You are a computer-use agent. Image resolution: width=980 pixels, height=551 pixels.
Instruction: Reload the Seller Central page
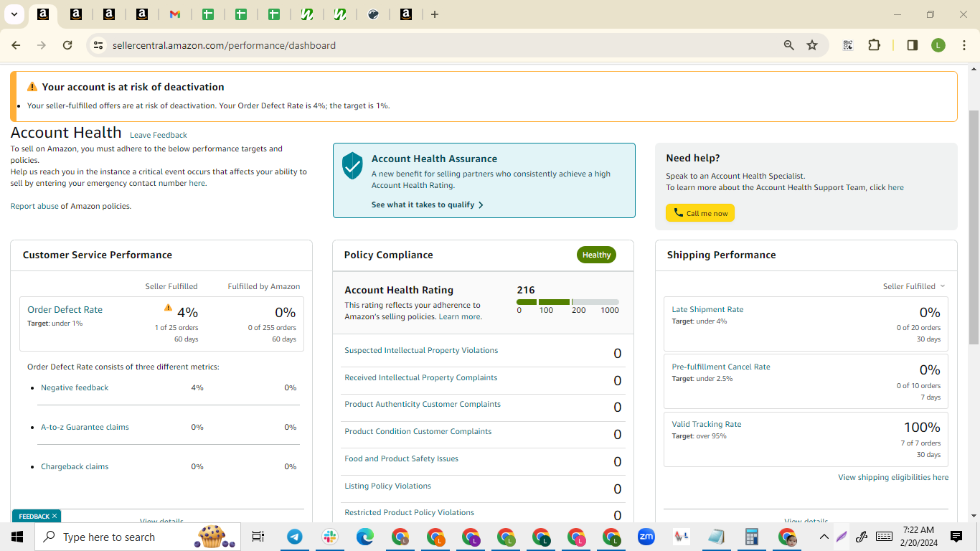coord(67,45)
